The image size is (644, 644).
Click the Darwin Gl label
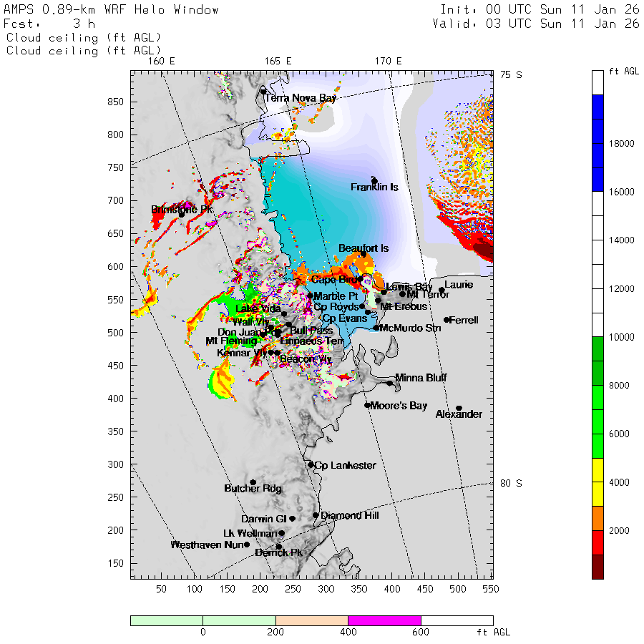(x=263, y=519)
